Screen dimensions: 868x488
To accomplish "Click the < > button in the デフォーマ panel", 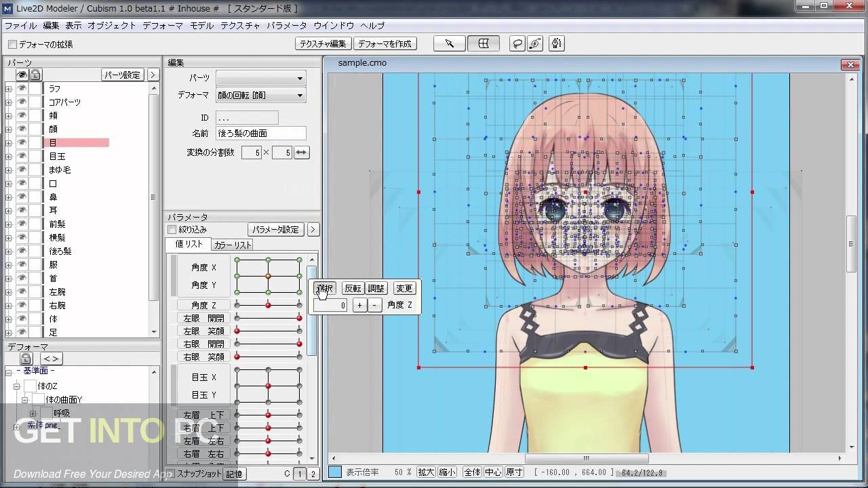I will (x=51, y=359).
